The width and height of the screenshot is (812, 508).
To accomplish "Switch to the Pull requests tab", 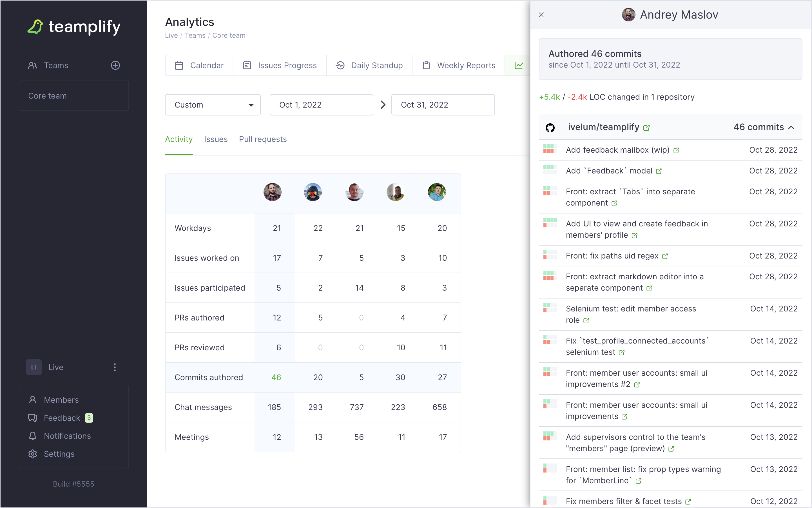I will pyautogui.click(x=263, y=139).
